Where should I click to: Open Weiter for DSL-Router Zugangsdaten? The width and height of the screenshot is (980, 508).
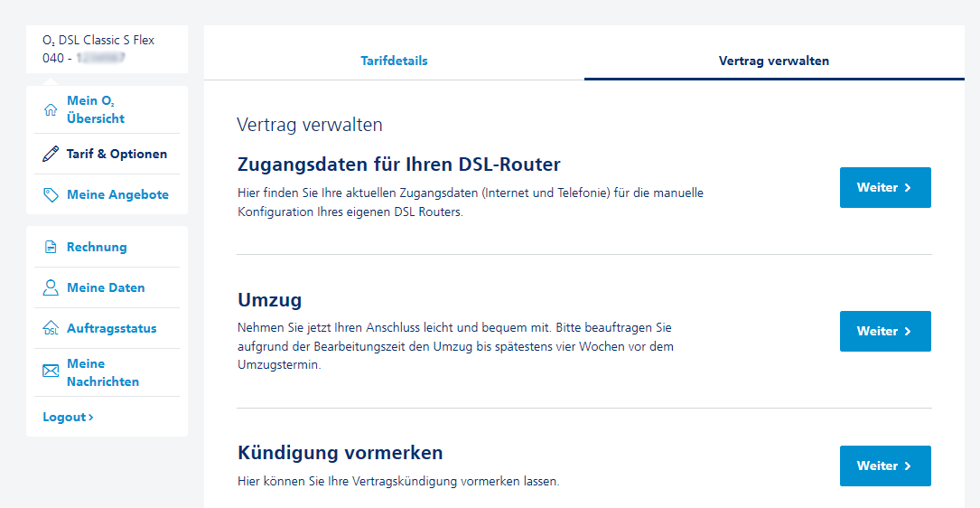885,188
